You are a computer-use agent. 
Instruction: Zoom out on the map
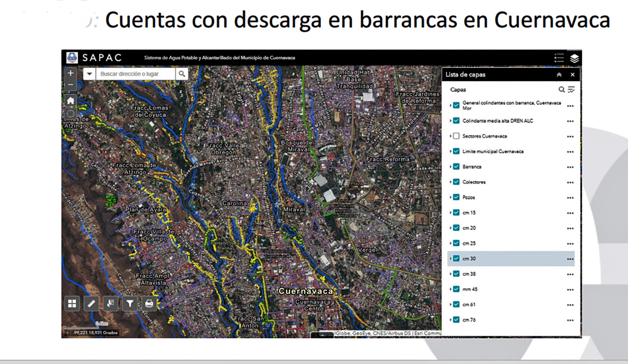point(71,85)
